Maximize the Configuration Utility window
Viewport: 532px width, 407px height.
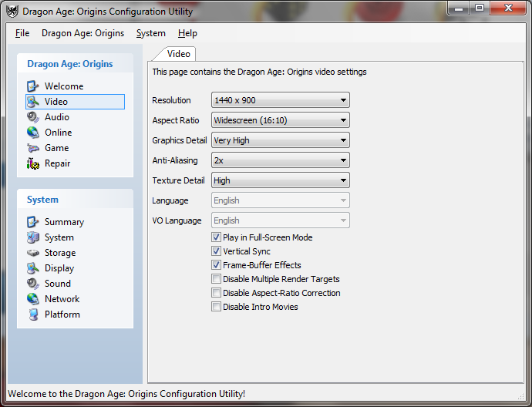[x=479, y=8]
